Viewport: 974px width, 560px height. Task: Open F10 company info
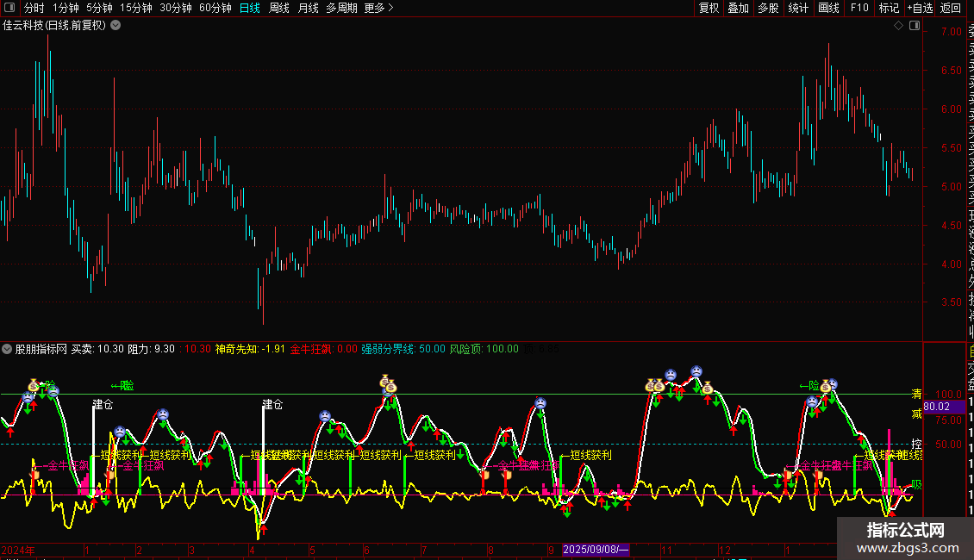859,8
